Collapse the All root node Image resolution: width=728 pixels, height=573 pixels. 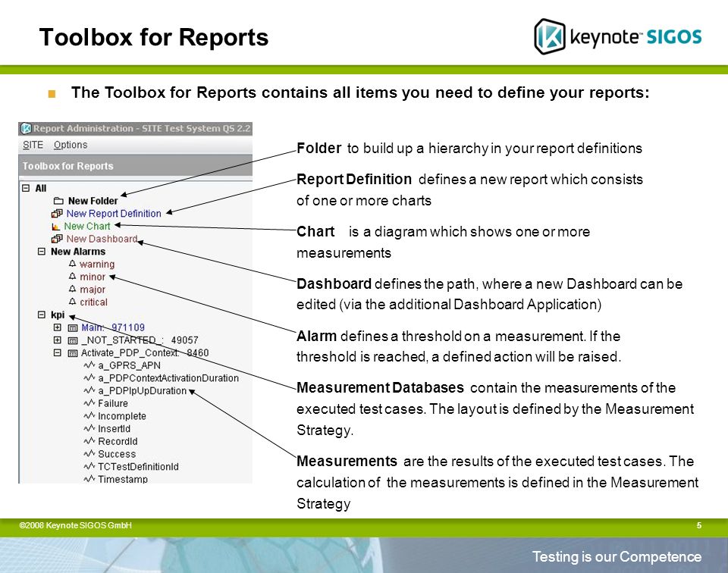[x=26, y=188]
